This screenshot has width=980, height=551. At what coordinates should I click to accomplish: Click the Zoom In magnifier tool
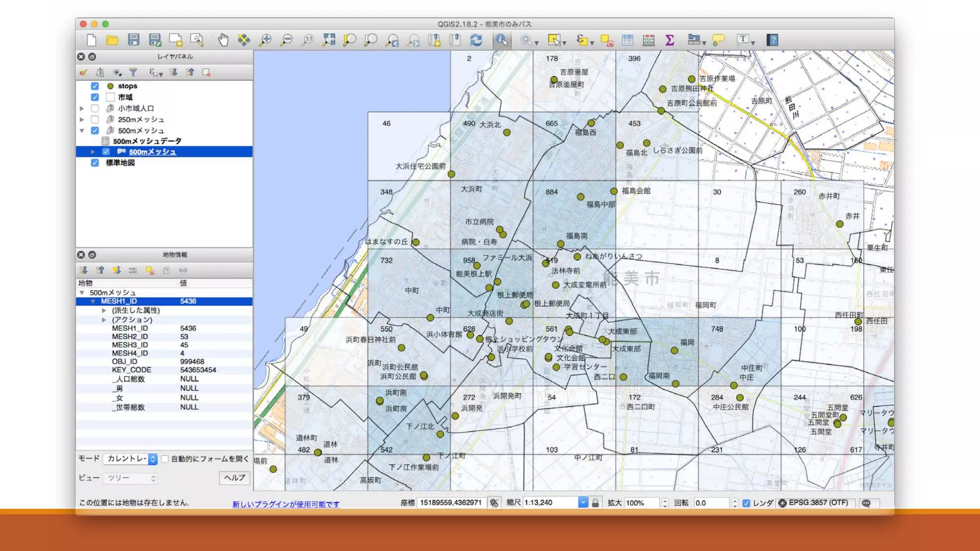click(265, 40)
